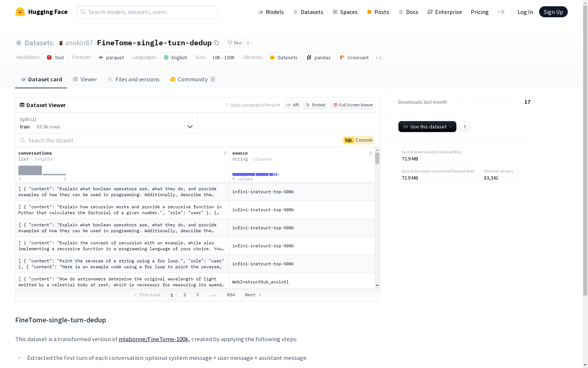Open the three-dot options menu beside Use this dataset
This screenshot has height=368, width=588.
pos(465,127)
